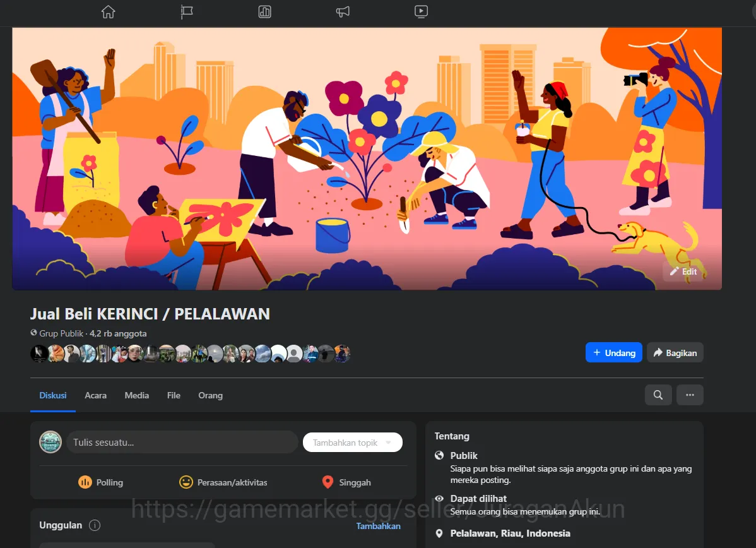The width and height of the screenshot is (756, 548).
Task: Add Perasaan/aktivitas to post
Action: (223, 482)
